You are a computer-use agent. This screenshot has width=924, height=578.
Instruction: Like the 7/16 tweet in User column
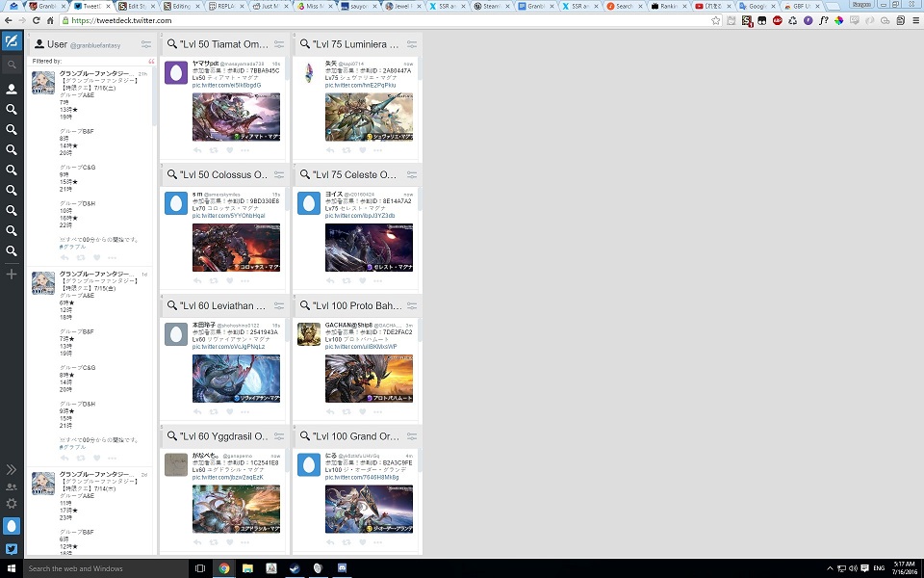[96, 258]
